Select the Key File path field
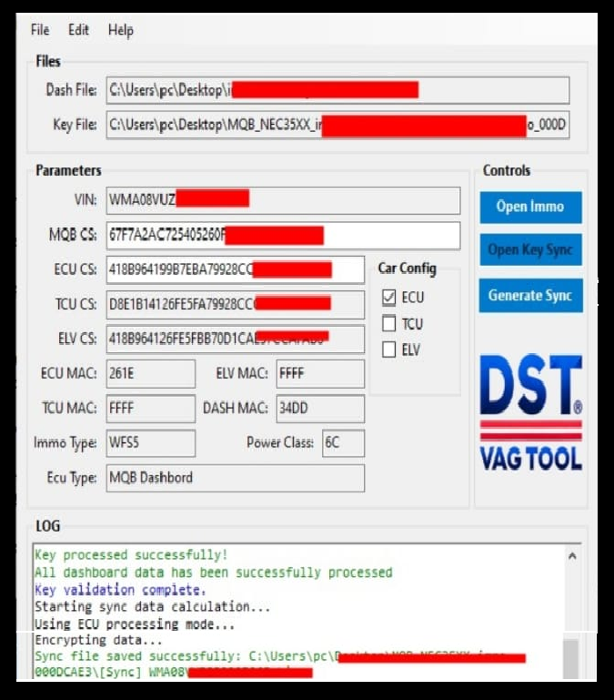This screenshot has width=614, height=700. pos(337,125)
